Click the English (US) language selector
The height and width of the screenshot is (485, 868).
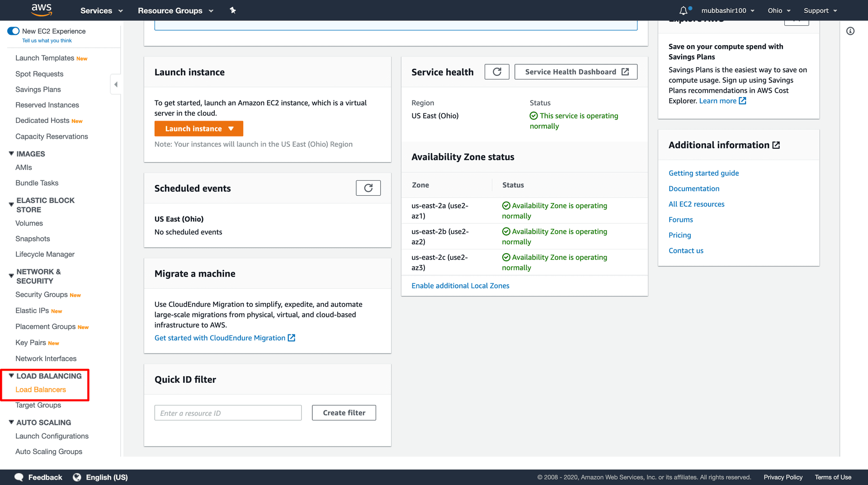(107, 477)
